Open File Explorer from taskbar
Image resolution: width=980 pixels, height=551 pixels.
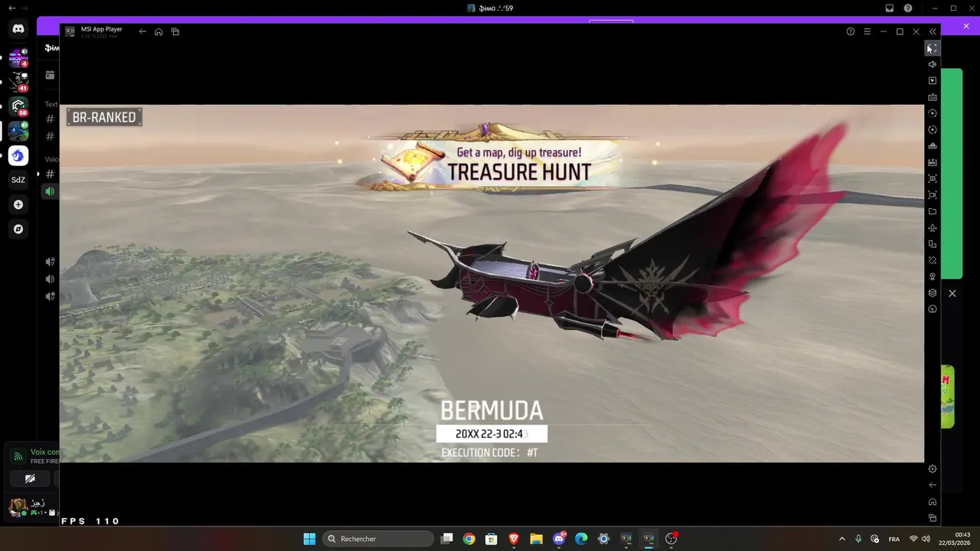pyautogui.click(x=536, y=539)
